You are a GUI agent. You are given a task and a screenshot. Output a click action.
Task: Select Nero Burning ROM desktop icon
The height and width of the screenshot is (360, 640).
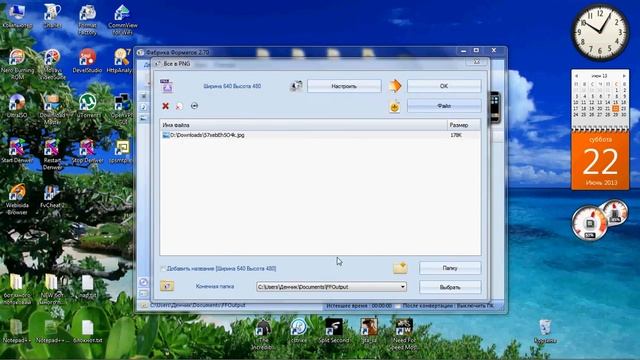[17, 64]
